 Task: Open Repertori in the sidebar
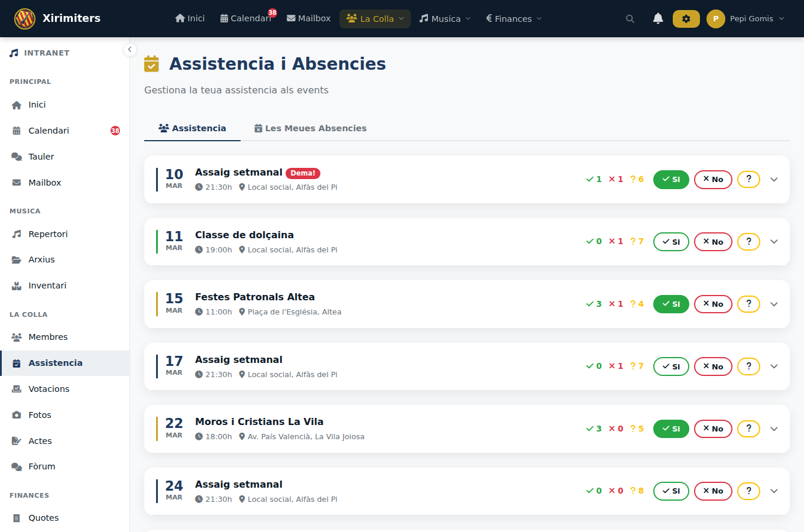(x=48, y=234)
